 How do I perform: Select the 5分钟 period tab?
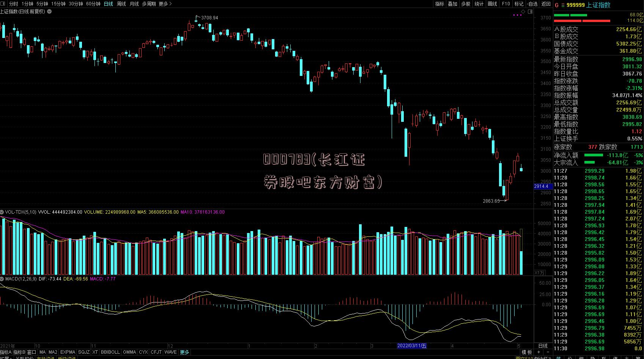[x=42, y=4]
